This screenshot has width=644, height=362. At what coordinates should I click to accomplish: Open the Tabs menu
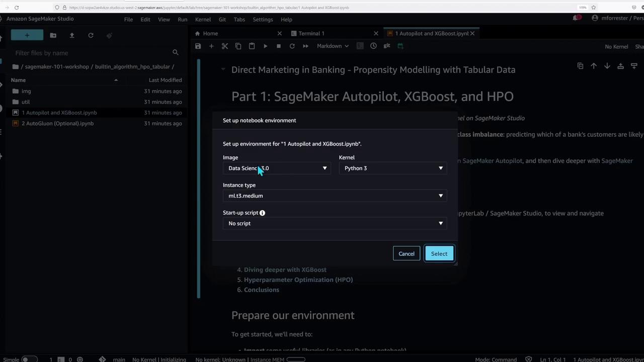point(239,19)
